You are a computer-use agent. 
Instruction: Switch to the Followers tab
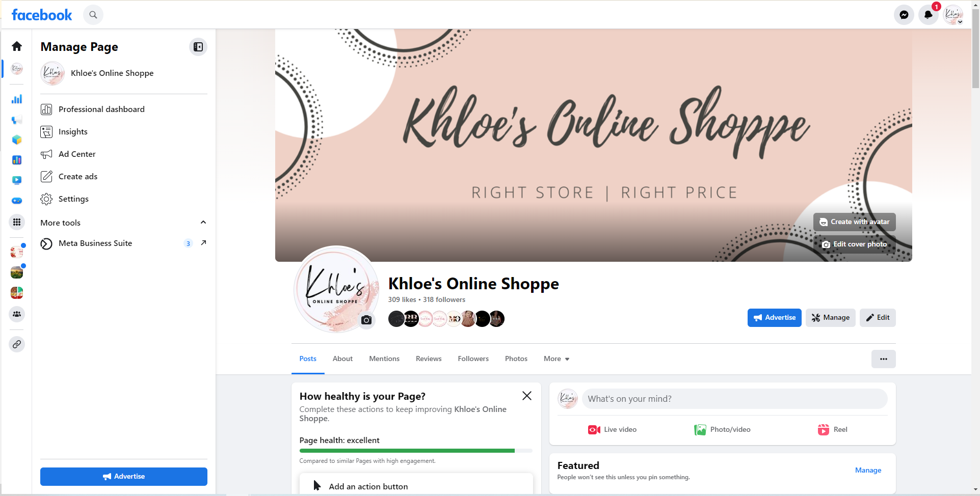[x=473, y=359]
